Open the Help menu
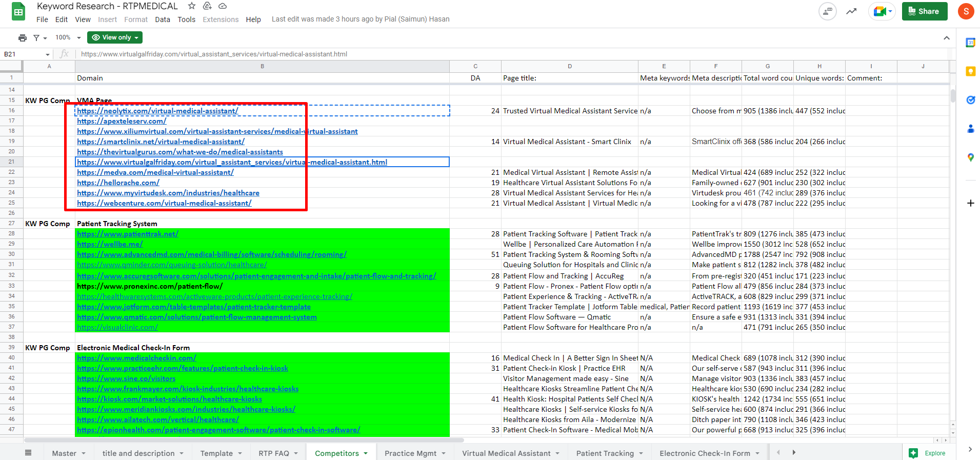This screenshot has width=980, height=460. click(253, 19)
